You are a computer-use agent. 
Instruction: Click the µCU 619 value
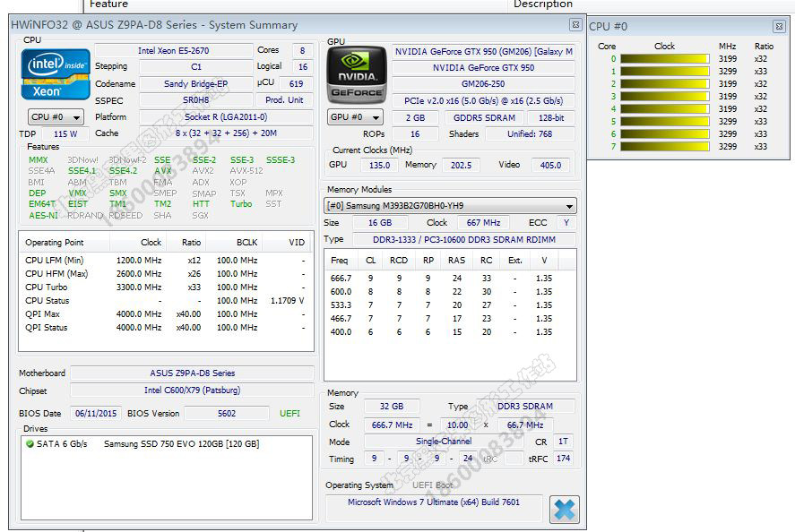click(296, 83)
